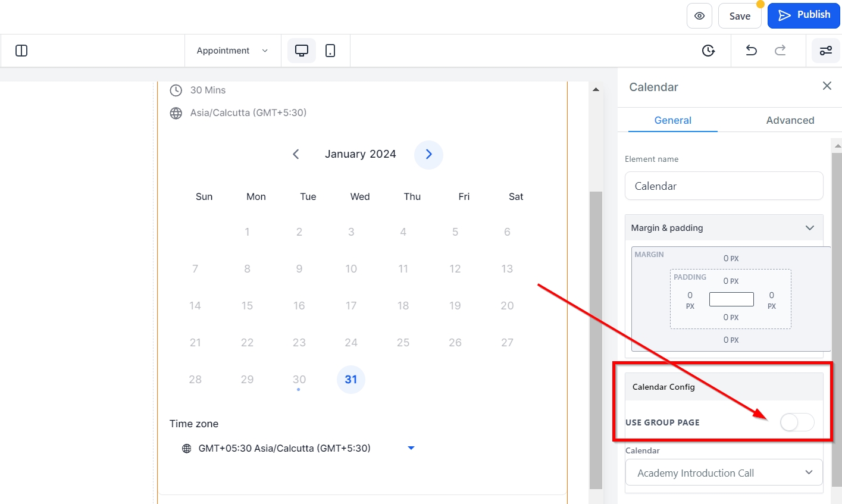Go to previous month in calendar
842x504 pixels.
coord(296,155)
